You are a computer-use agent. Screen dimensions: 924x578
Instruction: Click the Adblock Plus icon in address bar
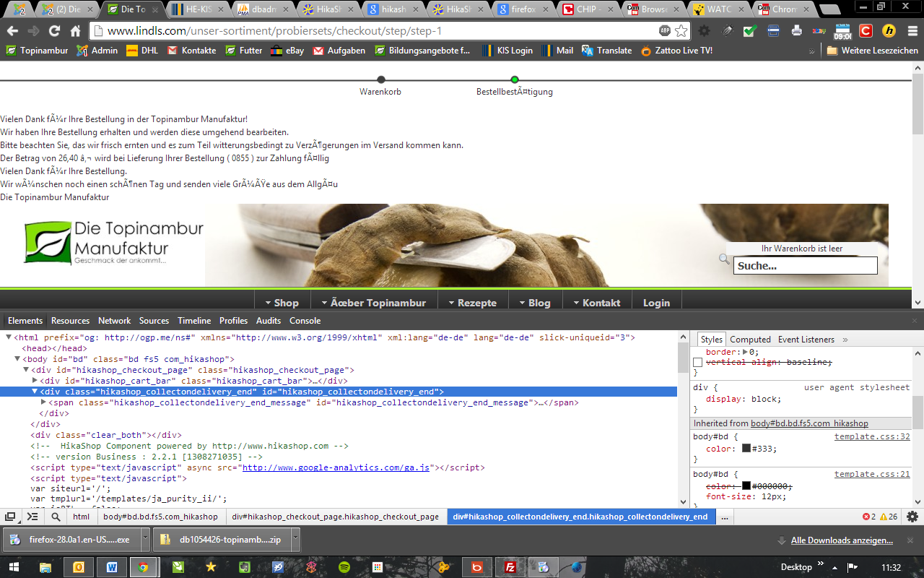click(665, 31)
